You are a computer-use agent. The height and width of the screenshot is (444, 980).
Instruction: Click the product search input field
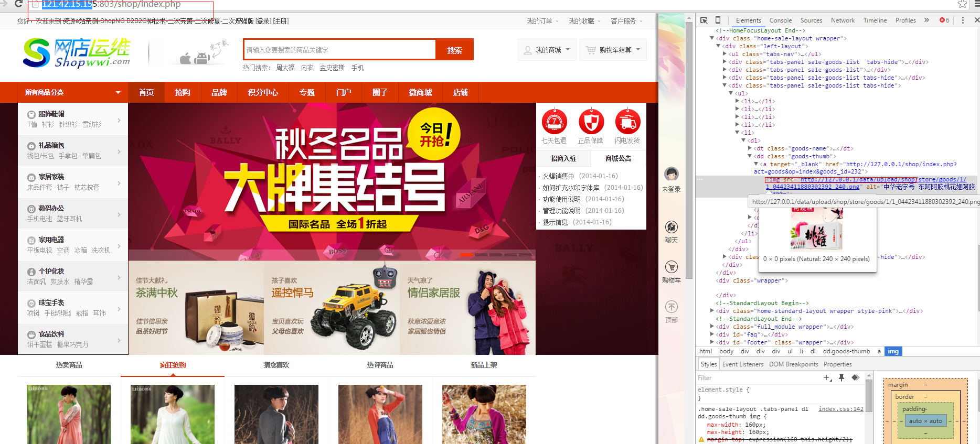339,50
